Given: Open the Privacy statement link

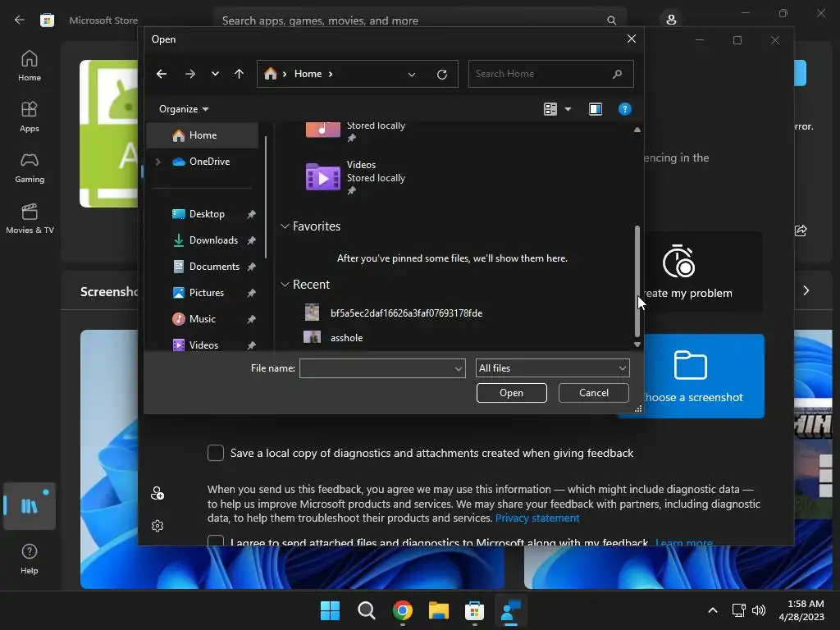Looking at the screenshot, I should tap(537, 518).
